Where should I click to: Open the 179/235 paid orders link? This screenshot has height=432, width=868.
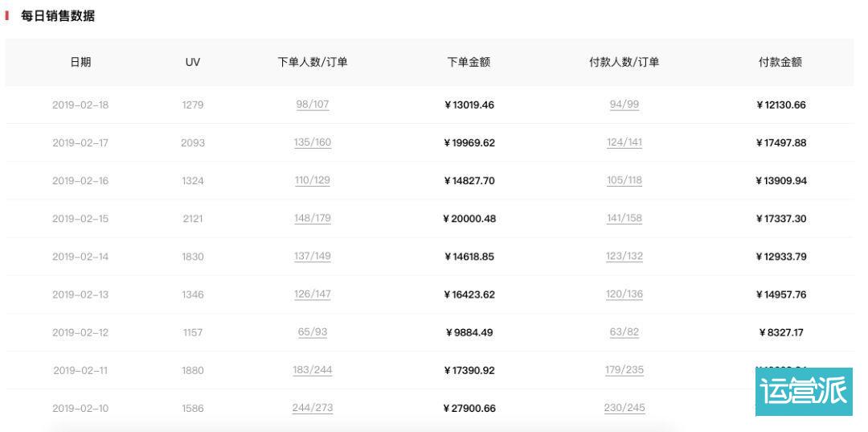point(624,370)
